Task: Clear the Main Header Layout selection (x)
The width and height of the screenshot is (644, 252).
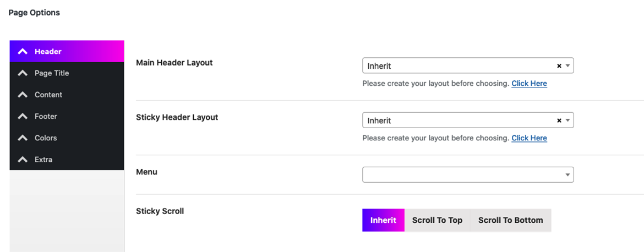Action: (559, 65)
